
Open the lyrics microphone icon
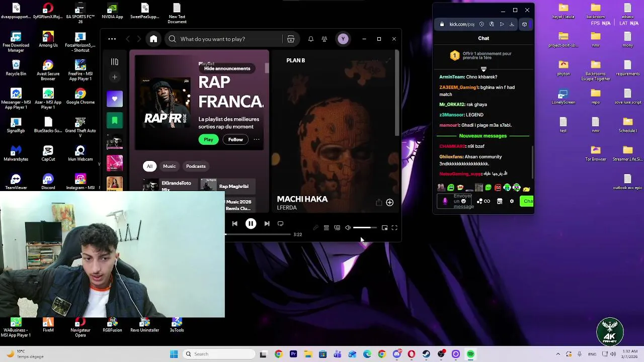[315, 228]
